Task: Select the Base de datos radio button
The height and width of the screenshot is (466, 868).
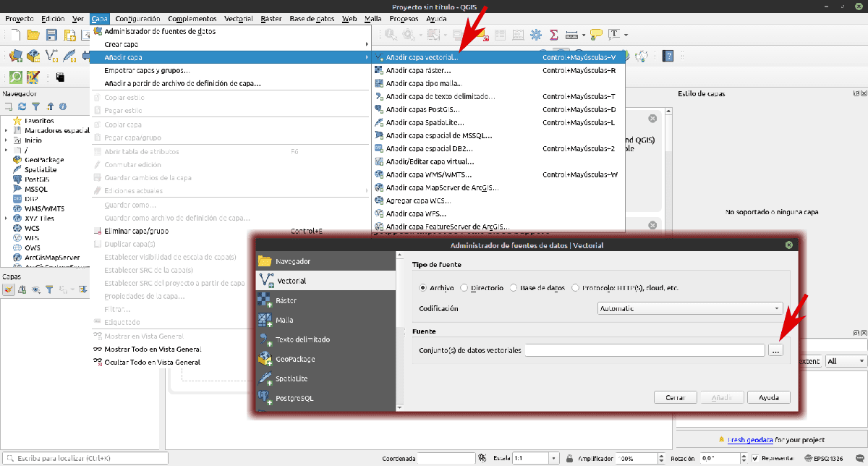Action: click(514, 288)
